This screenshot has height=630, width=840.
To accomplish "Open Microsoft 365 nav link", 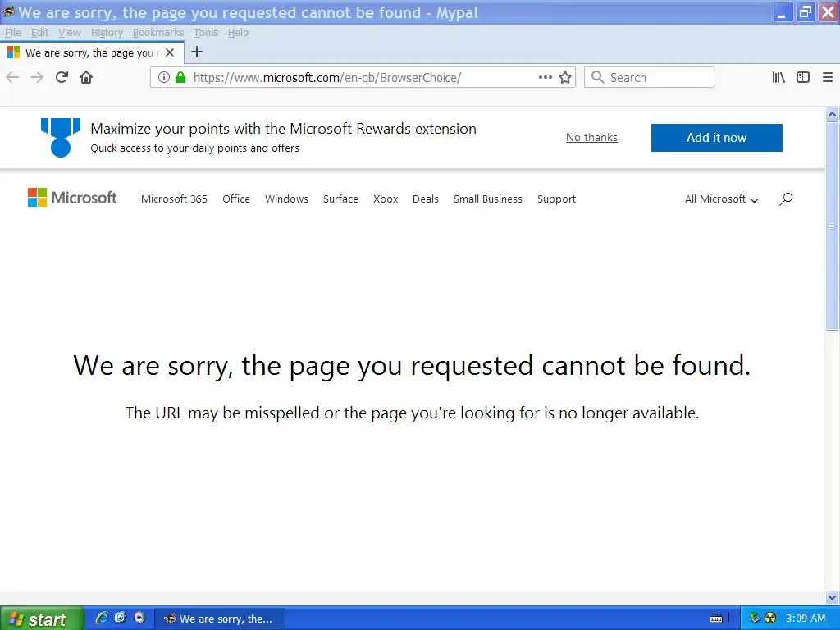I will (174, 199).
